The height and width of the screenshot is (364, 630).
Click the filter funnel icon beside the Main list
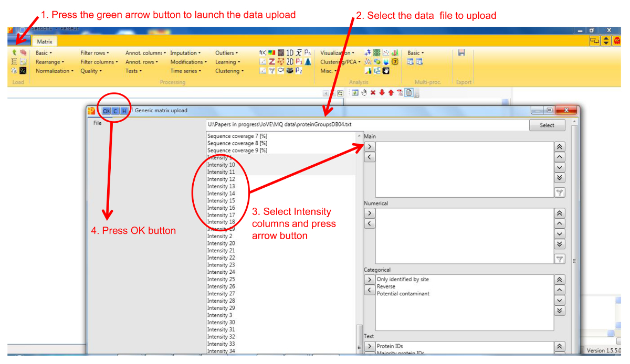click(560, 192)
